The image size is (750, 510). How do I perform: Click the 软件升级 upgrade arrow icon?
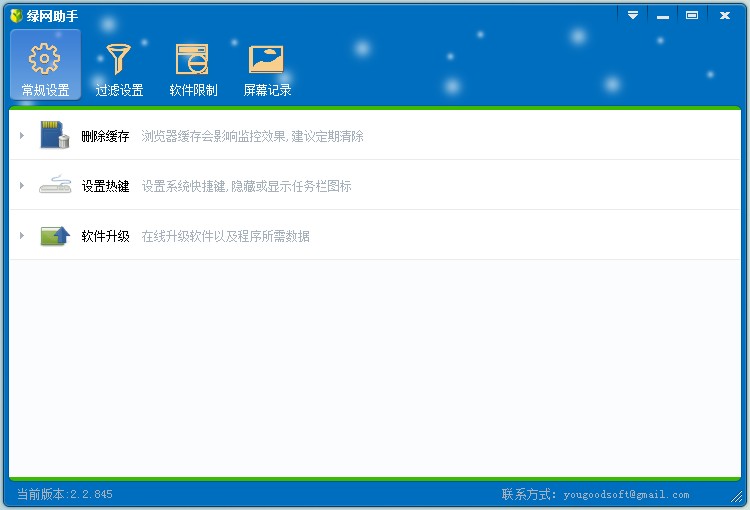[55, 236]
